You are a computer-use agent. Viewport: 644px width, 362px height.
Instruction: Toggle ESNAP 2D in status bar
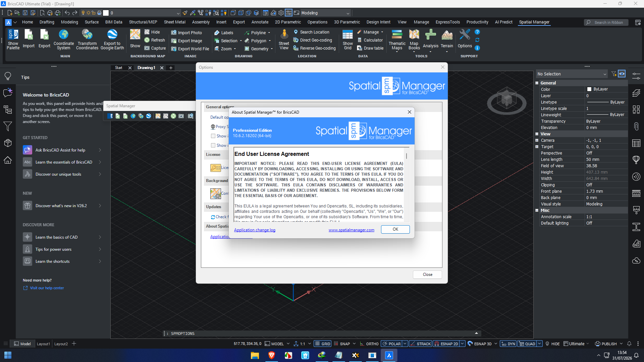[446, 344]
